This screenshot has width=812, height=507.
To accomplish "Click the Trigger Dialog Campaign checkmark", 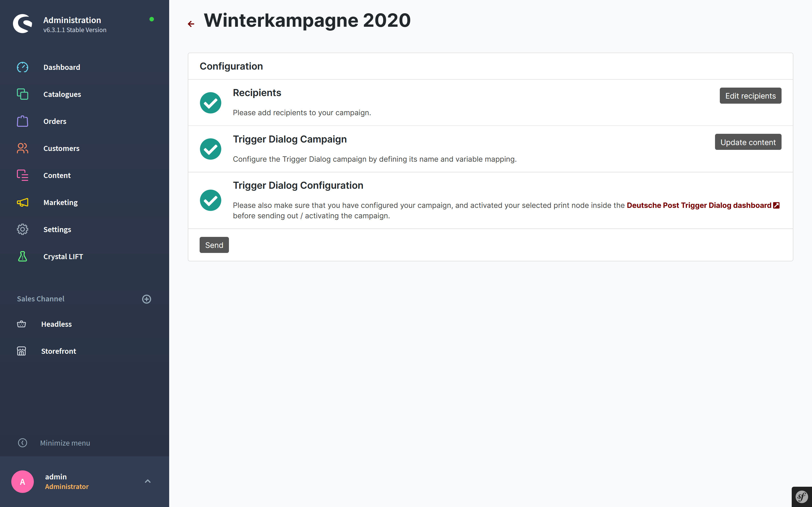I will (210, 149).
